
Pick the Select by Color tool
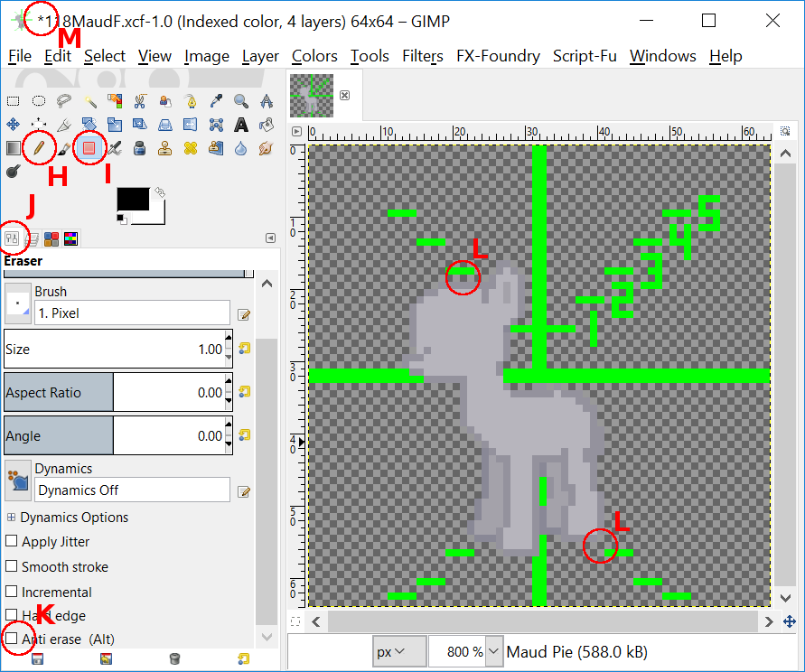coord(115,100)
